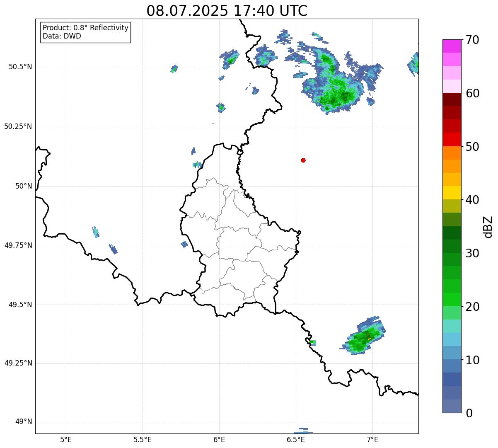Click the '49.75°N' latitude label

(x=18, y=245)
